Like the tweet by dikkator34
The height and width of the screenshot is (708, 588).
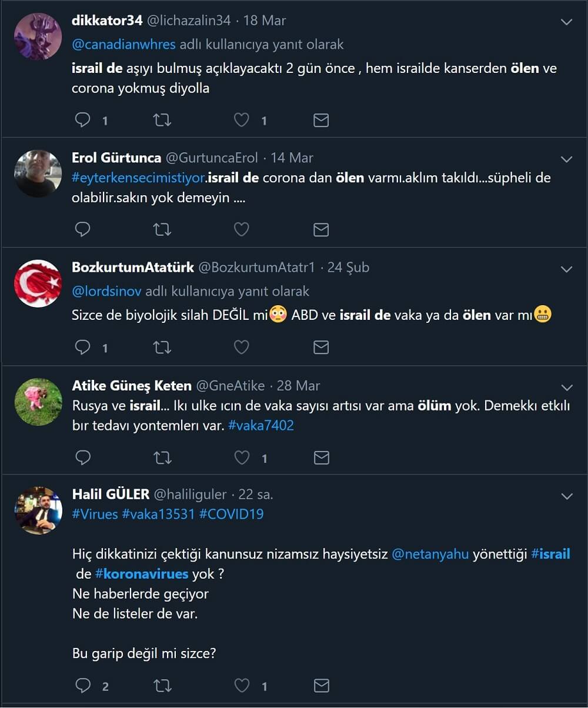(242, 120)
